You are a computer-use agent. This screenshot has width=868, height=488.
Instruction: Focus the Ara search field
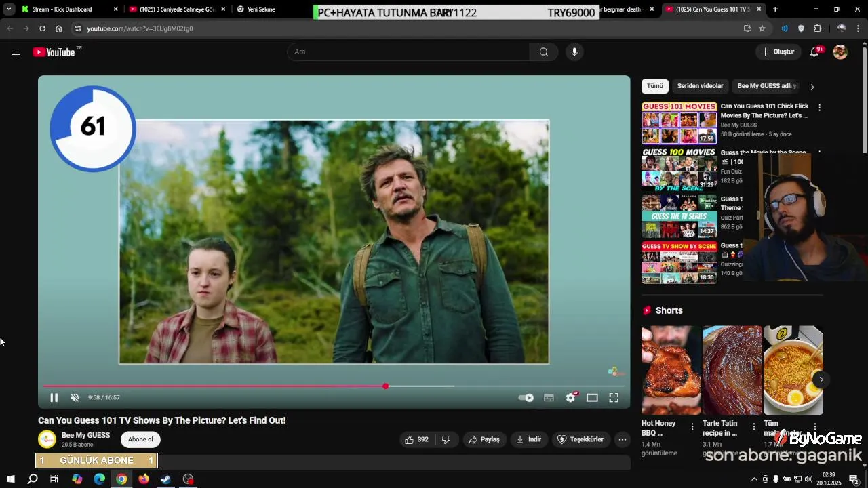tap(408, 52)
